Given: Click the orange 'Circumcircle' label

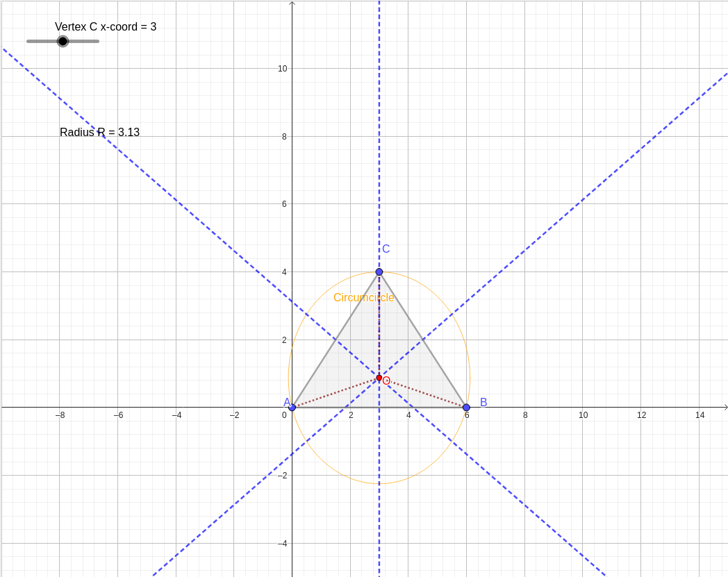Looking at the screenshot, I should click(364, 298).
